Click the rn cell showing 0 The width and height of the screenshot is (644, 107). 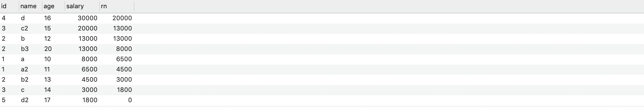click(x=117, y=100)
